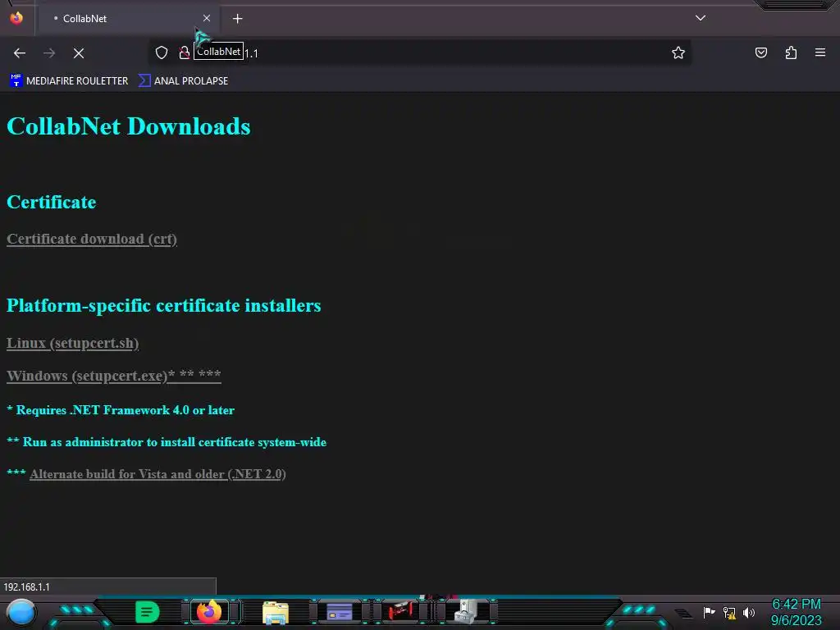The image size is (840, 630).
Task: Click the insecure connection padlock icon
Action: pyautogui.click(x=185, y=52)
